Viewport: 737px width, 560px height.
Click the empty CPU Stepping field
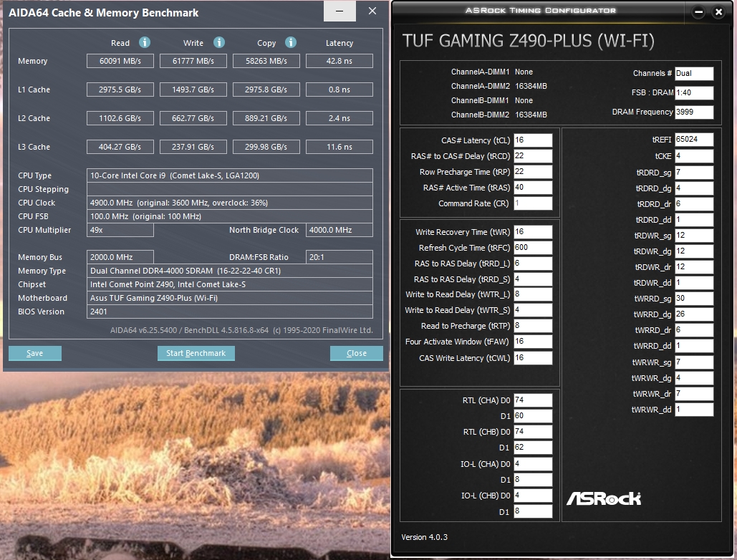coord(230,189)
